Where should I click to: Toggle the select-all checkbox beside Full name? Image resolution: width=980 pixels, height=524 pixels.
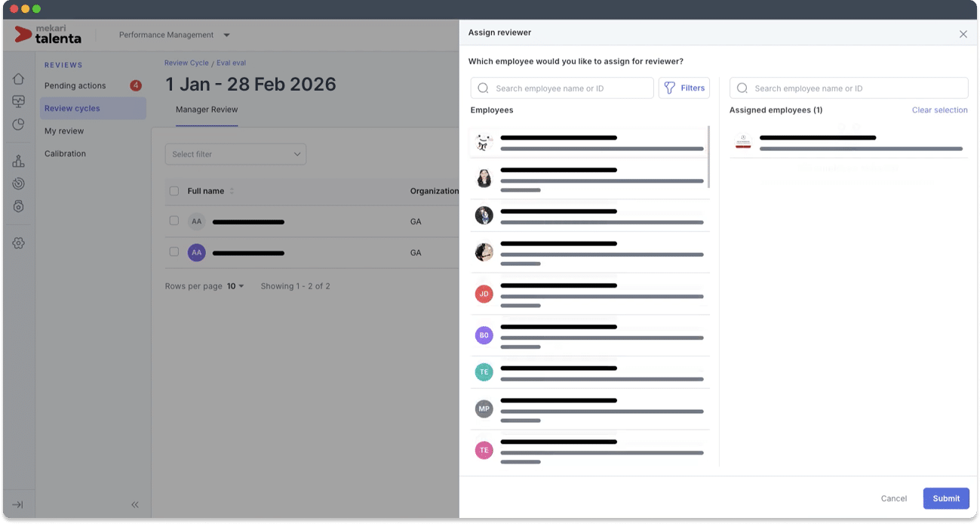(x=174, y=191)
